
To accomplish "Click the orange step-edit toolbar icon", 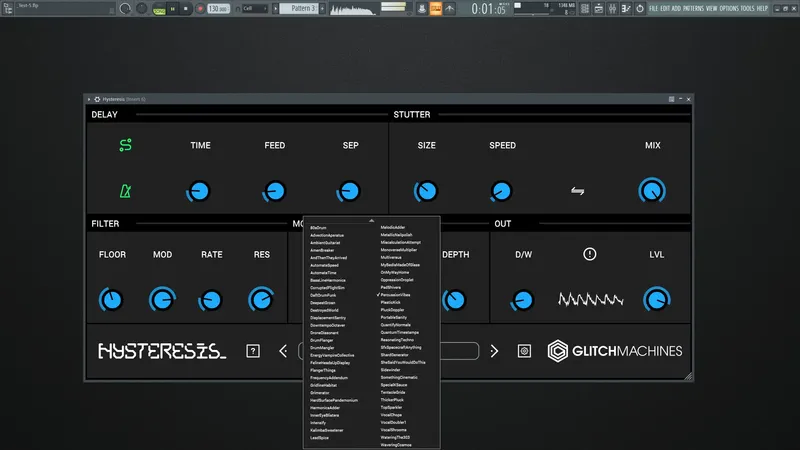I will pos(436,9).
